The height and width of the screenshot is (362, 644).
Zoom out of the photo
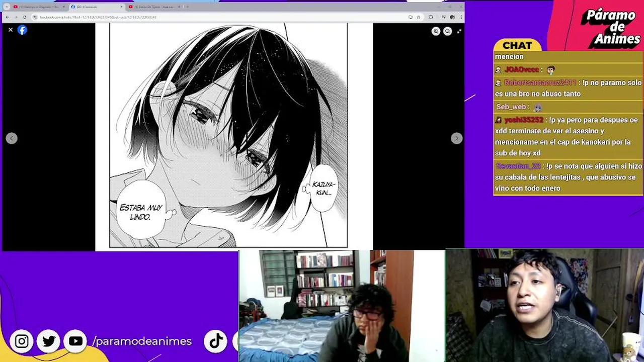[447, 31]
